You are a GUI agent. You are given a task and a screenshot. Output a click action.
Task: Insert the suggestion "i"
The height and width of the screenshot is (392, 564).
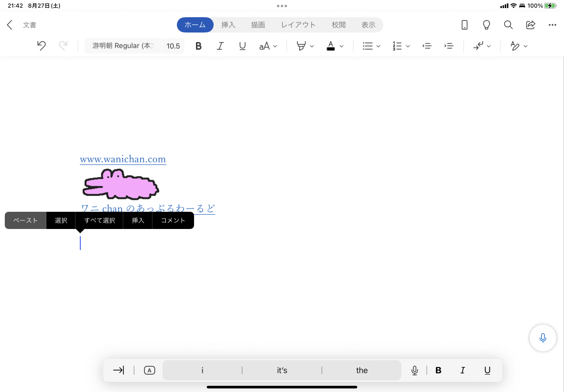pos(202,370)
